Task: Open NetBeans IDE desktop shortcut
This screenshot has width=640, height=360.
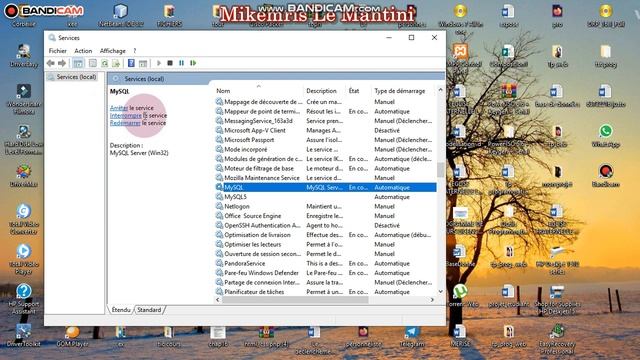Action: click(120, 16)
